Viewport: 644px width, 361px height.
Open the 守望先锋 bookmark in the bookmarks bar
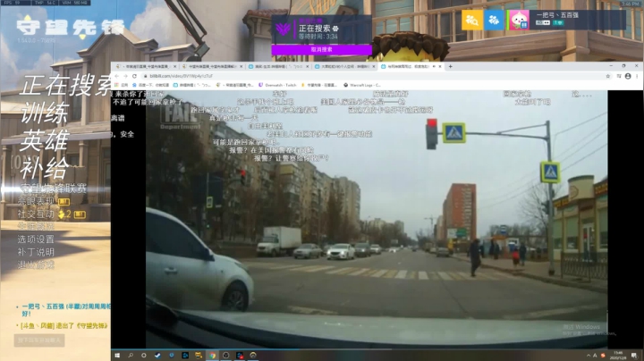[x=319, y=85]
